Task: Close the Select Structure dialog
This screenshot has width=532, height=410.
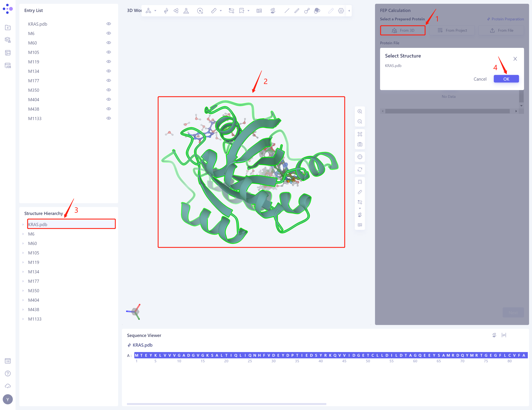Action: (515, 59)
